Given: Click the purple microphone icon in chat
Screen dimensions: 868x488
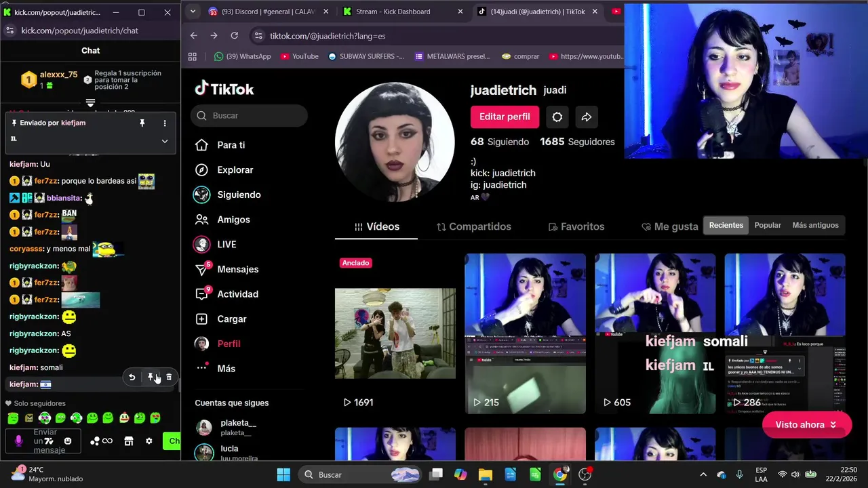Looking at the screenshot, I should click(x=18, y=441).
